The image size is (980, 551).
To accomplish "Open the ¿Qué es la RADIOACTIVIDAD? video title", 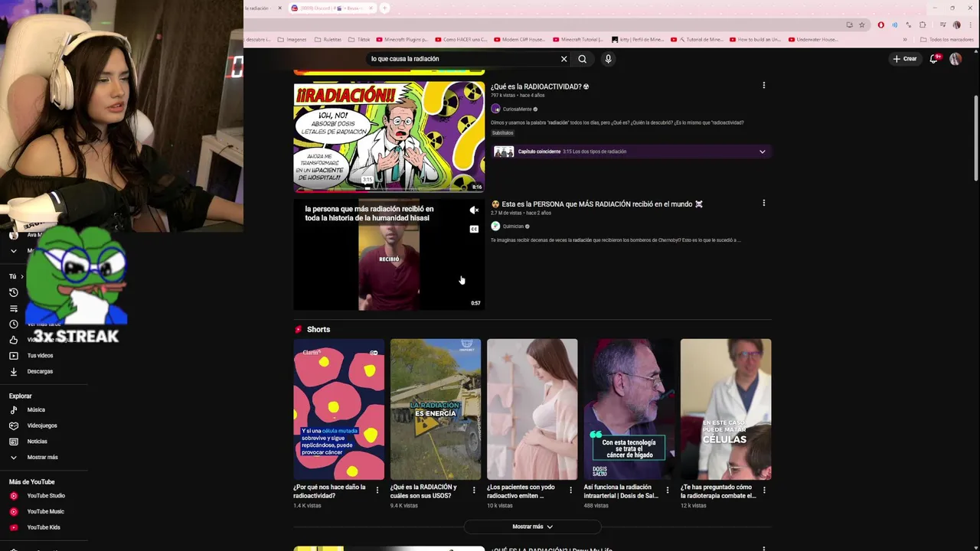I will coord(540,86).
